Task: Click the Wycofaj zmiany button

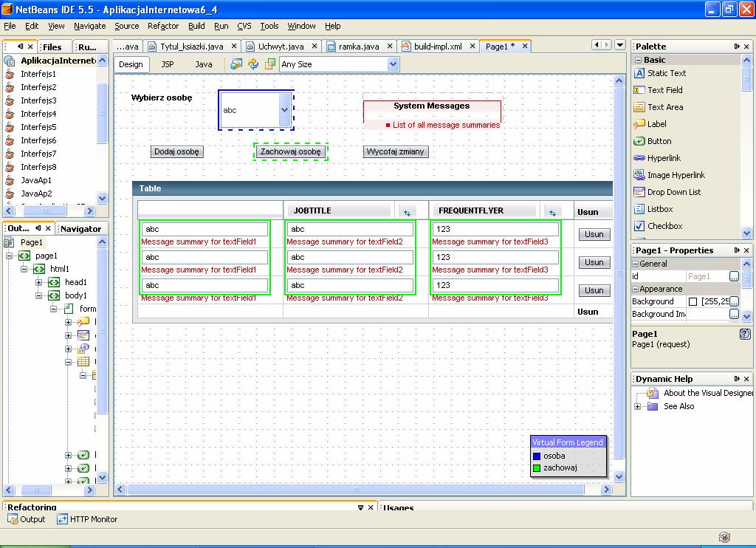Action: point(396,151)
